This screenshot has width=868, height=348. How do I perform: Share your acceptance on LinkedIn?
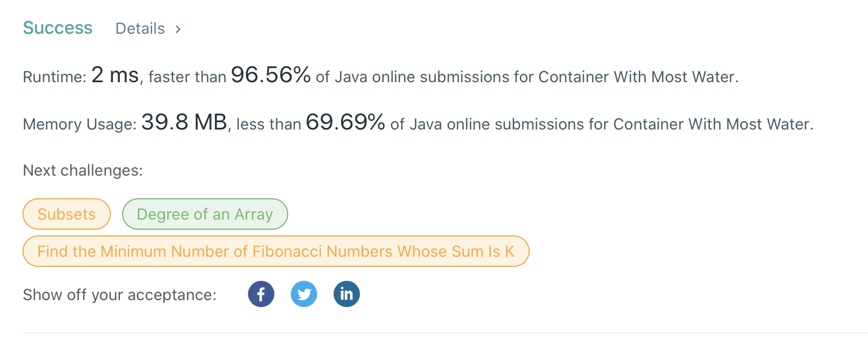[x=346, y=293]
